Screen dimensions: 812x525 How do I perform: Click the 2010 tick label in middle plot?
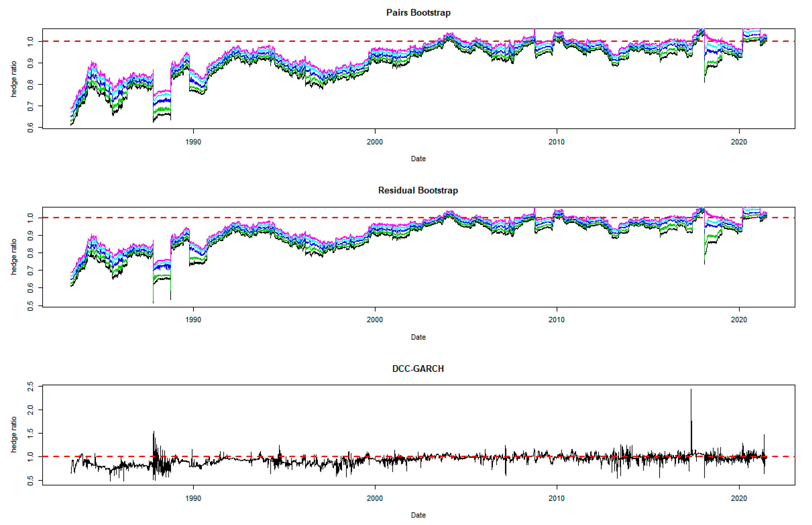[x=557, y=320]
